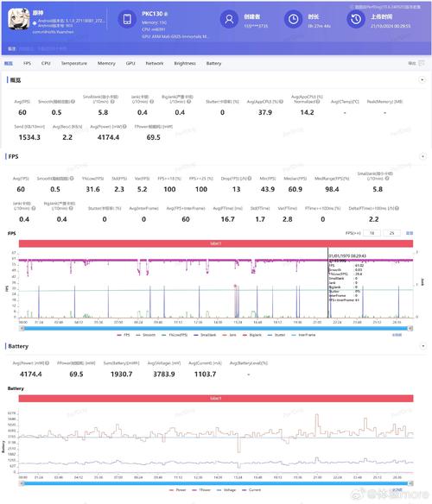
Task: Toggle Stutter series in FPS chart legend
Action: tap(276, 335)
